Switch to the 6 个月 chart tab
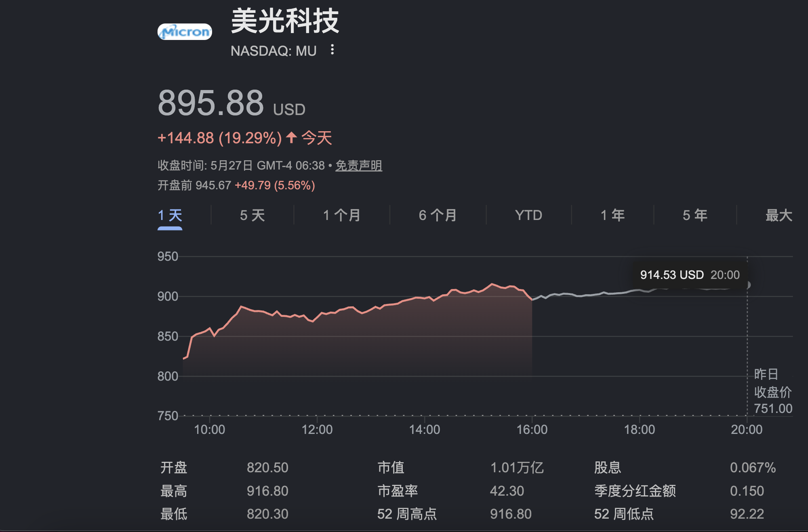Viewport: 808px width, 532px height. pos(438,215)
